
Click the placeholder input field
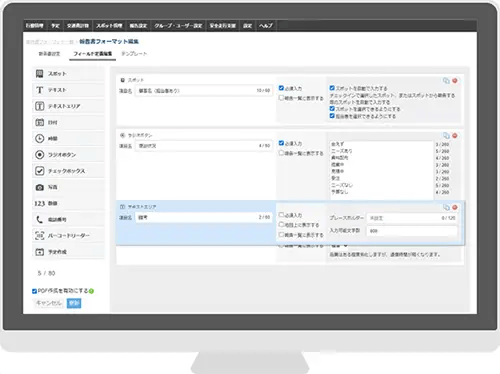click(x=412, y=218)
